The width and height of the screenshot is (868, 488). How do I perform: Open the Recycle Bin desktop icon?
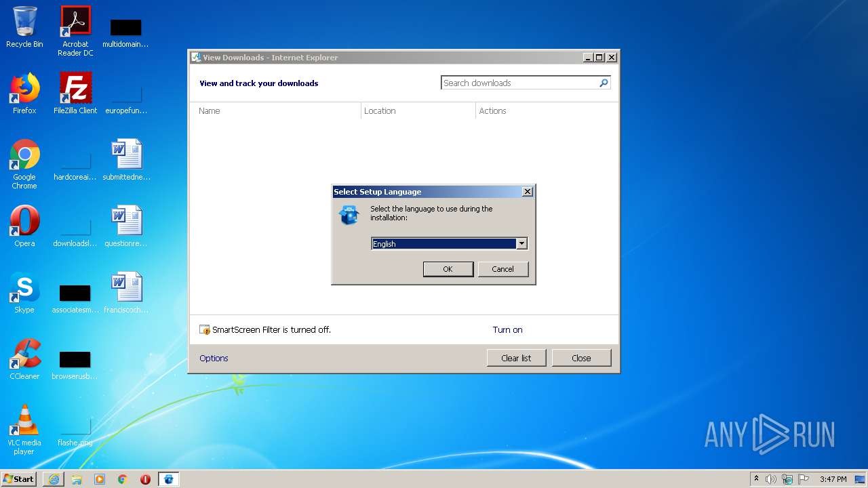24,27
